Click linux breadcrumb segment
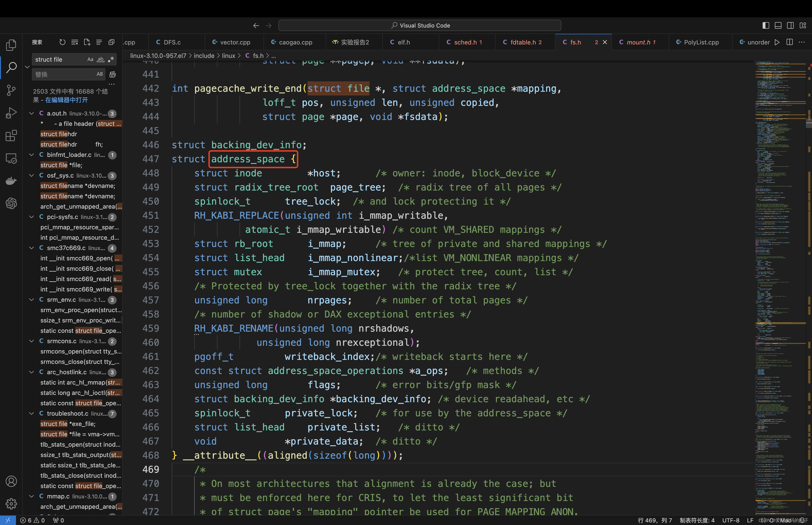812x525 pixels. [x=228, y=56]
